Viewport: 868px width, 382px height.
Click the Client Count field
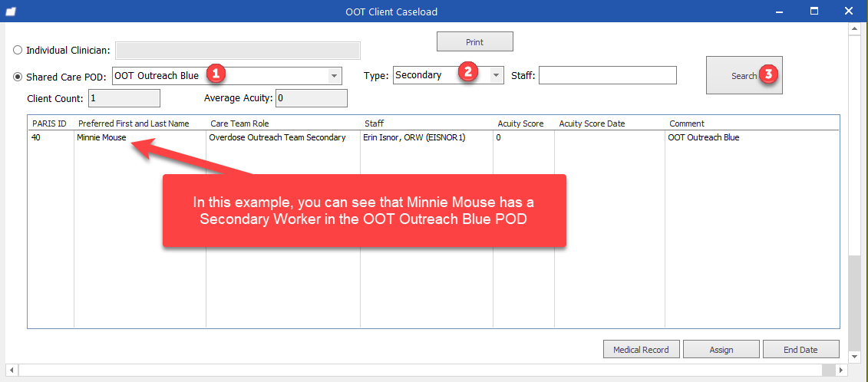pos(124,98)
